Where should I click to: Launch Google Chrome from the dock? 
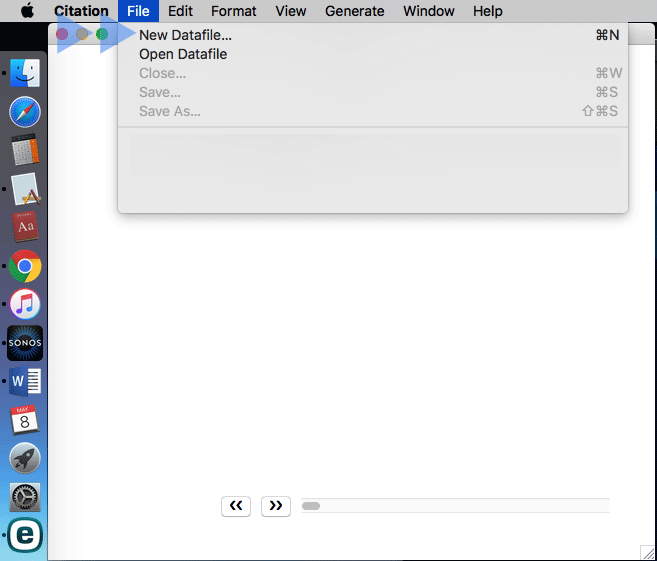pos(25,266)
